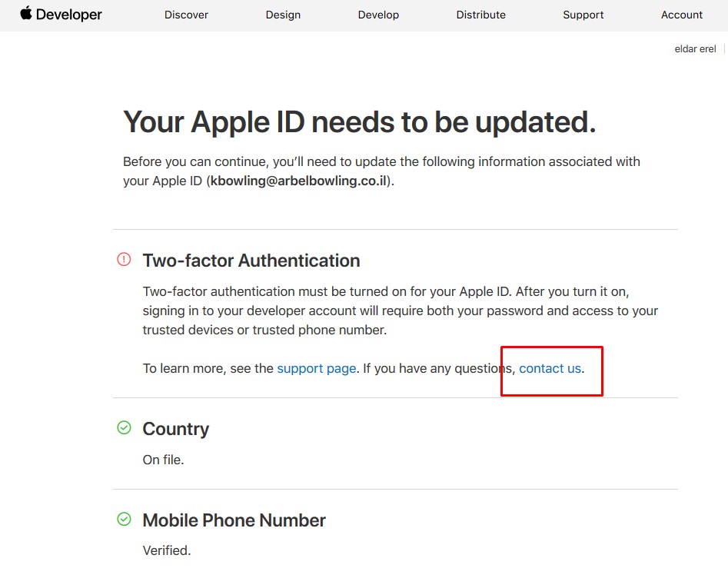
Task: Go to the Account page
Action: (682, 15)
